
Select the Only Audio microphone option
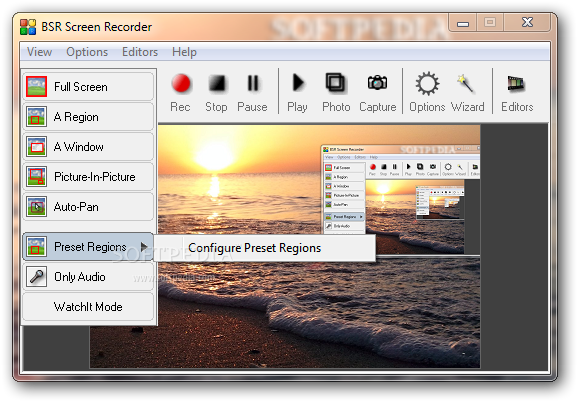(x=88, y=277)
